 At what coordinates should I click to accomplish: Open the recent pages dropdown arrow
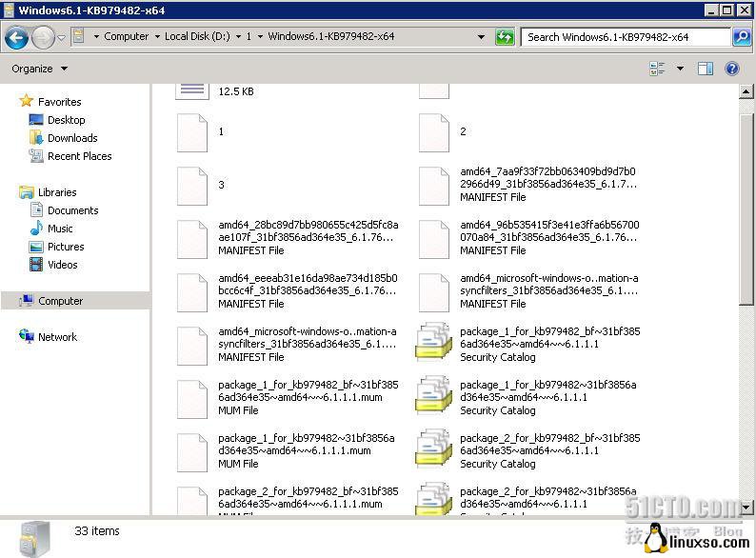62,37
